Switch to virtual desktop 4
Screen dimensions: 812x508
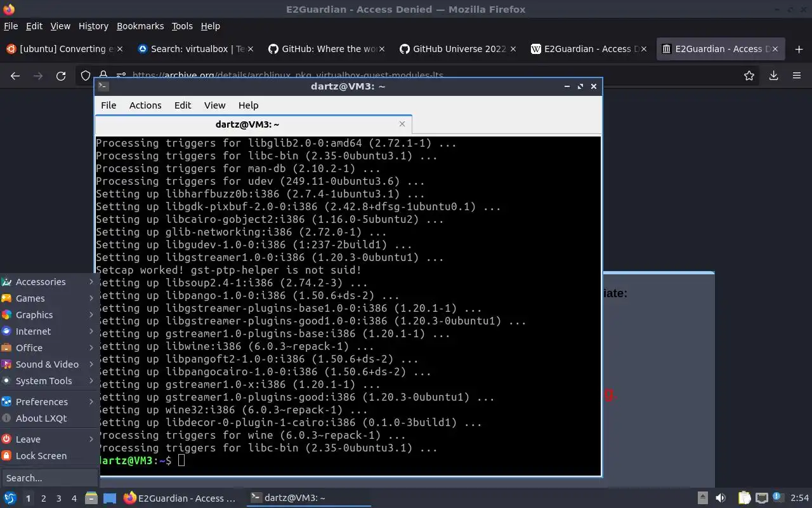[74, 498]
